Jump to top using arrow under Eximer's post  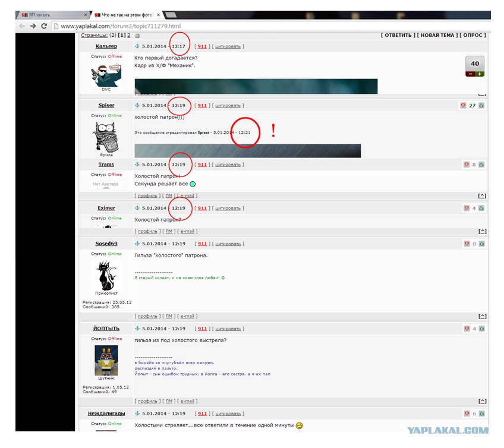coord(482,231)
